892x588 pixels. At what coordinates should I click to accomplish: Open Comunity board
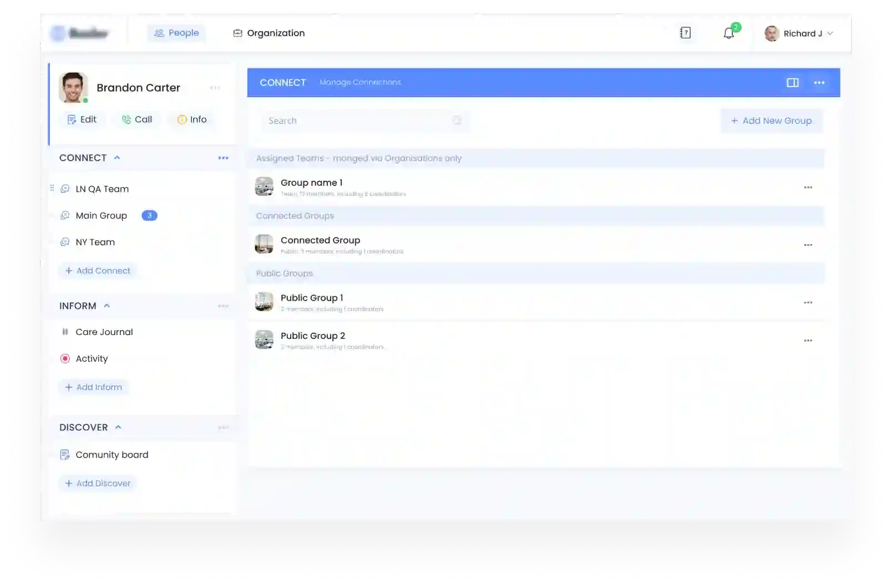tap(112, 454)
